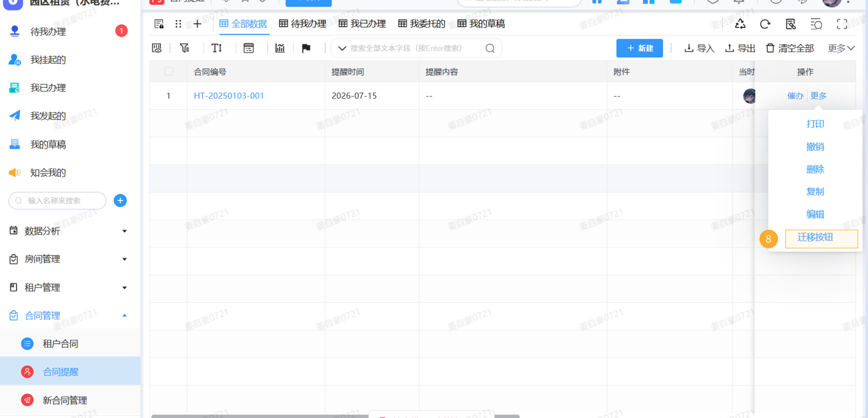Open the search field scope dropdown arrow
The image size is (868, 418).
342,48
